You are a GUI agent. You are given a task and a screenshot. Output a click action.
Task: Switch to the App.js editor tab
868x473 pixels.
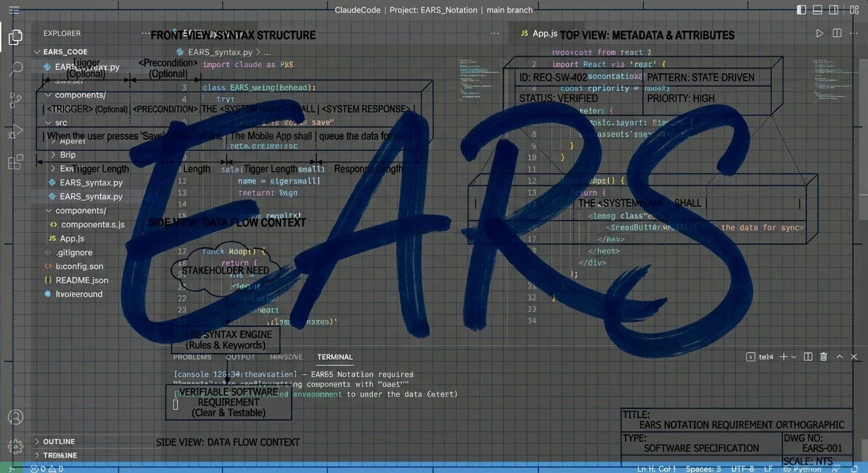point(545,33)
